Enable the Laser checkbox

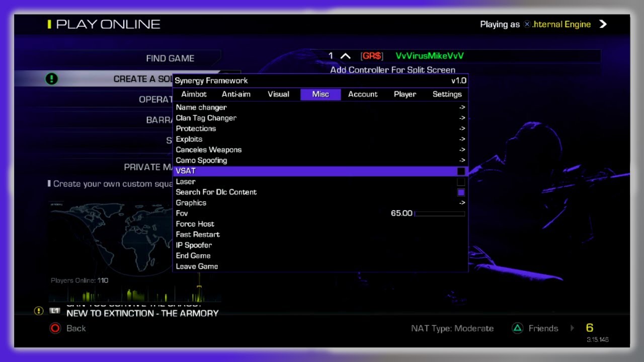(461, 182)
